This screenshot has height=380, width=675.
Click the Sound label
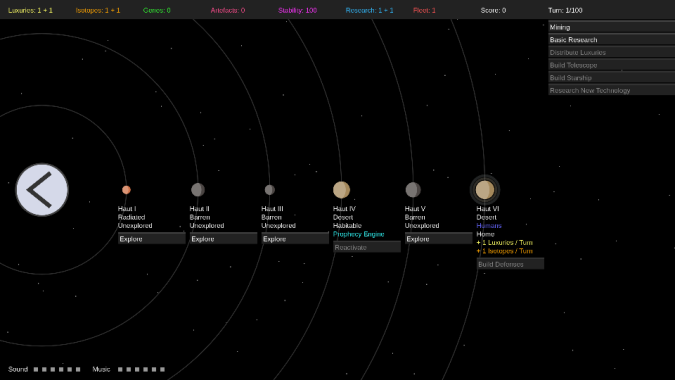click(18, 369)
